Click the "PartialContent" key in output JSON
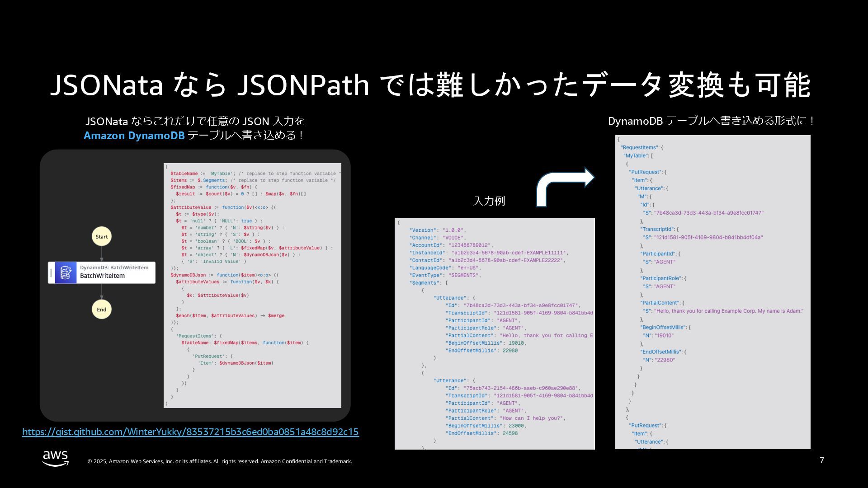 pos(660,303)
